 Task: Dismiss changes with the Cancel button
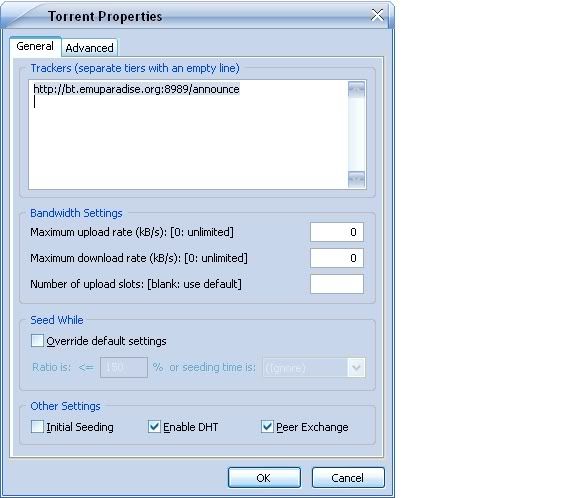[x=348, y=478]
